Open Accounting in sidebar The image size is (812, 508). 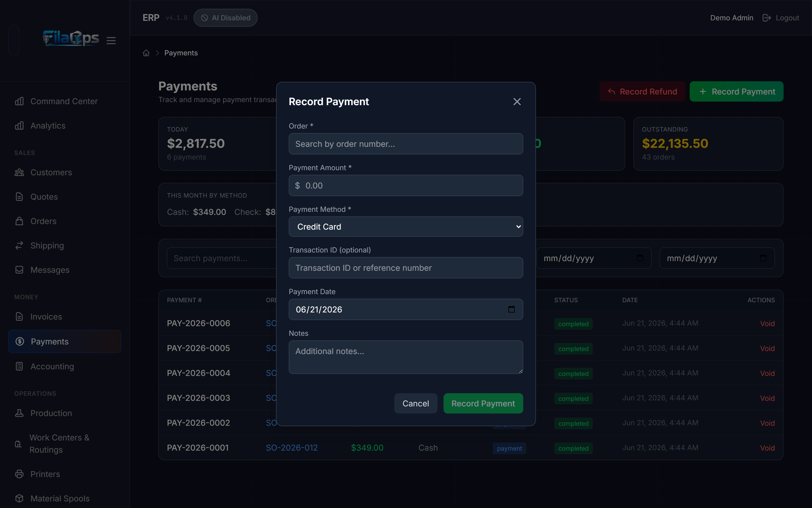click(64, 366)
